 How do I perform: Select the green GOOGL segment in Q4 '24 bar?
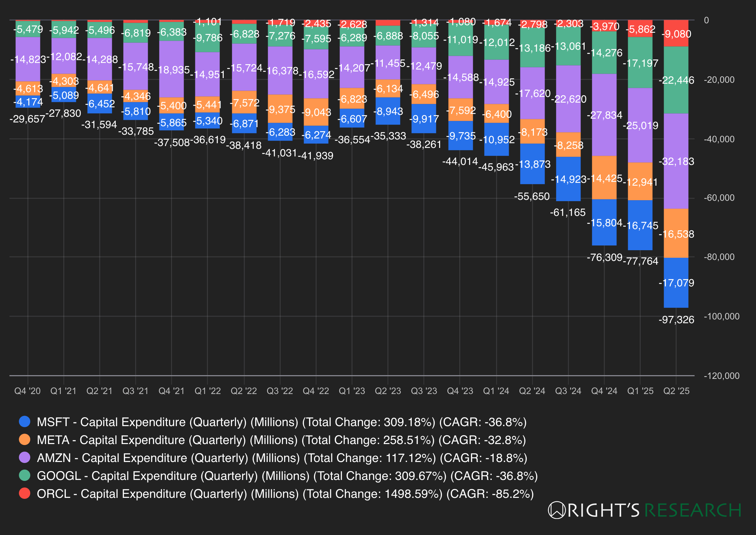[605, 53]
